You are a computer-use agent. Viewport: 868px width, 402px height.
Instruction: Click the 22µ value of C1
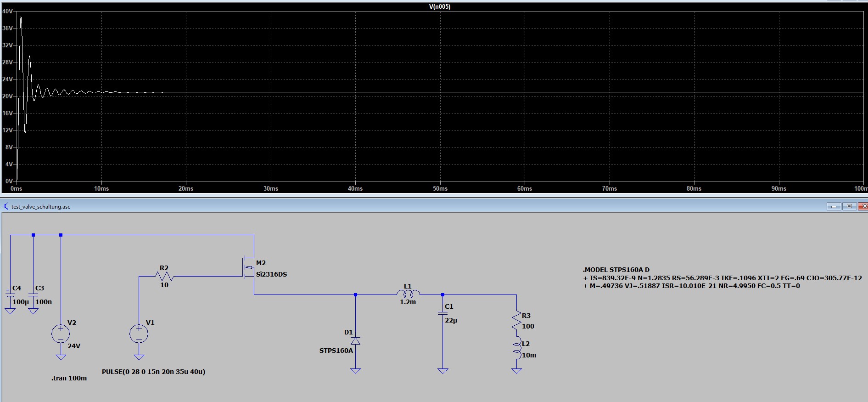point(451,320)
